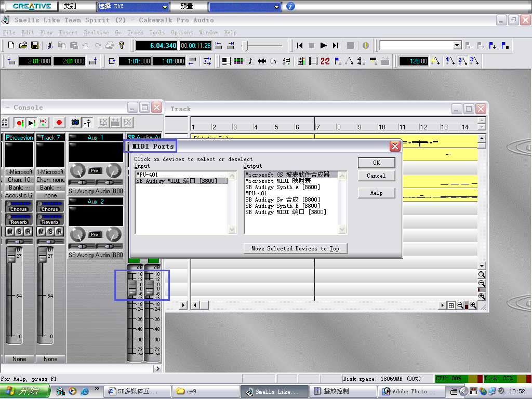532x399 pixels.
Task: Click the Open file folder icon
Action: tap(23, 45)
